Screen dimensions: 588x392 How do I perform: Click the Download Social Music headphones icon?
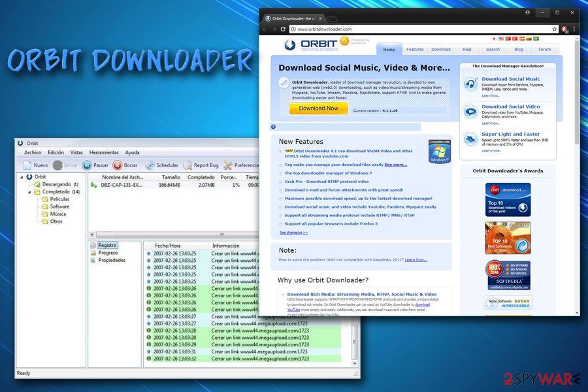470,83
